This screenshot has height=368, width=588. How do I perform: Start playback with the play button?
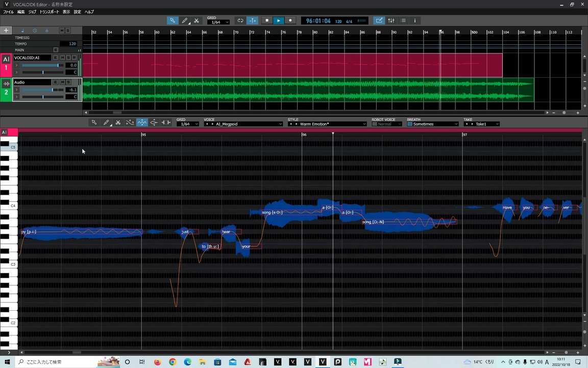[x=278, y=20]
